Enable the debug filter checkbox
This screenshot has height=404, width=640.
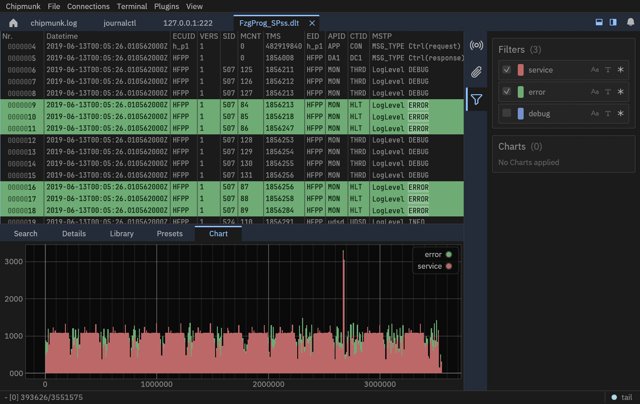507,113
